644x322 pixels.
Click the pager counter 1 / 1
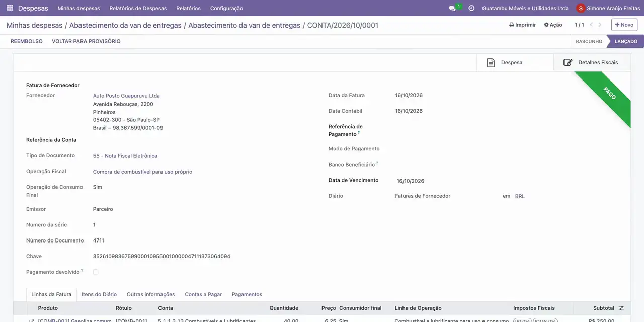tap(580, 25)
